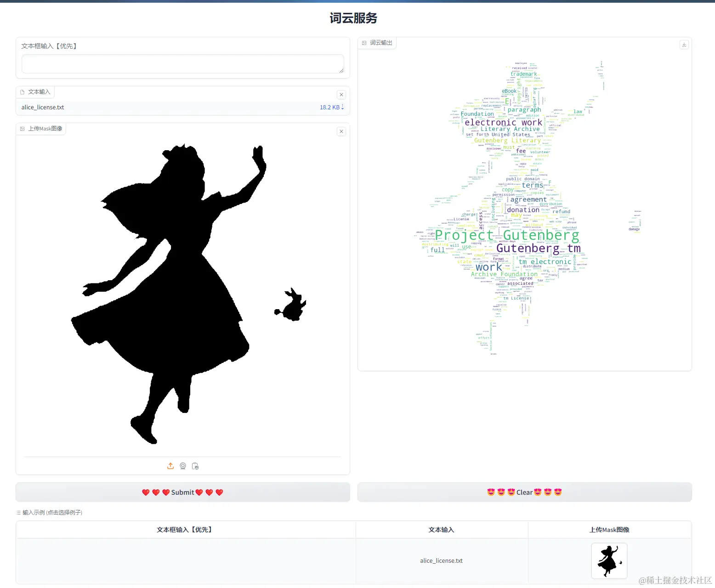Click the orange upload icon to select a mask file
Screen dimensions: 715x588
point(170,466)
